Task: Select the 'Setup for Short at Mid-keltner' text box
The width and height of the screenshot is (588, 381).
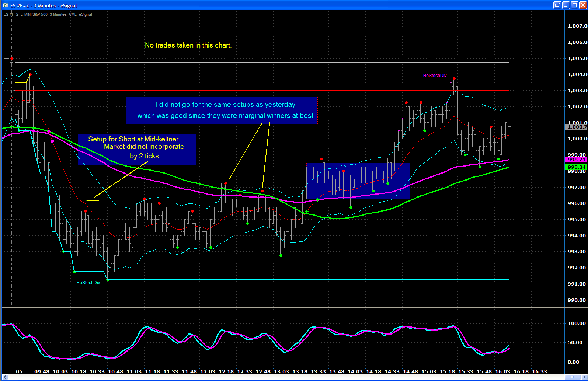Action: [137, 149]
